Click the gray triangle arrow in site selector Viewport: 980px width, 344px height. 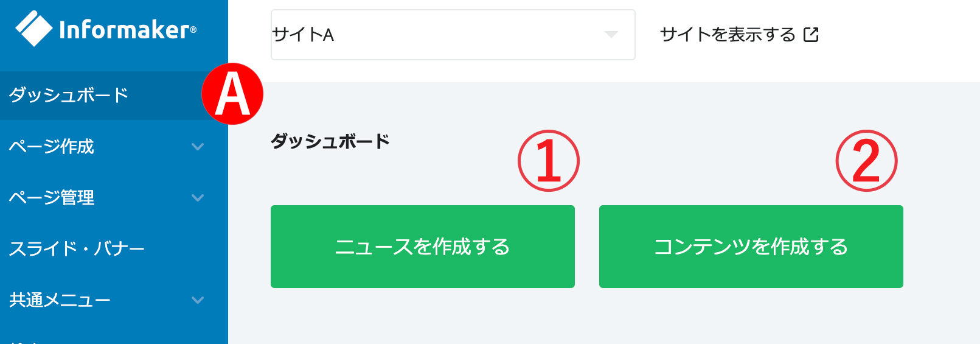pos(611,35)
